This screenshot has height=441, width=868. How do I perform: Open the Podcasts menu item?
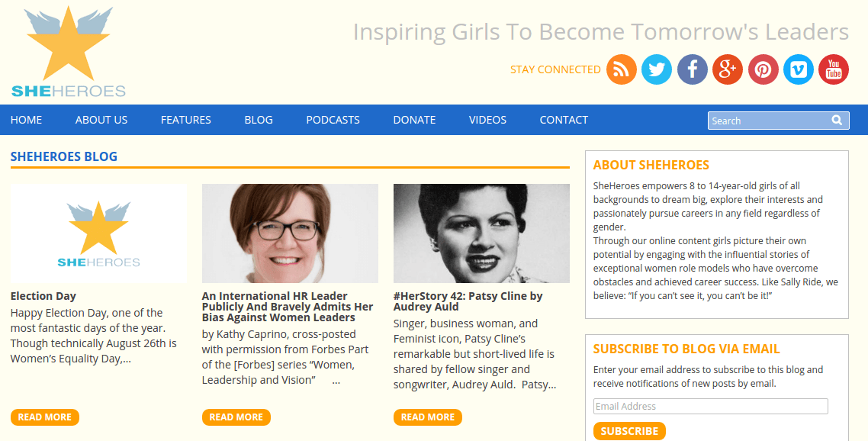click(x=333, y=120)
